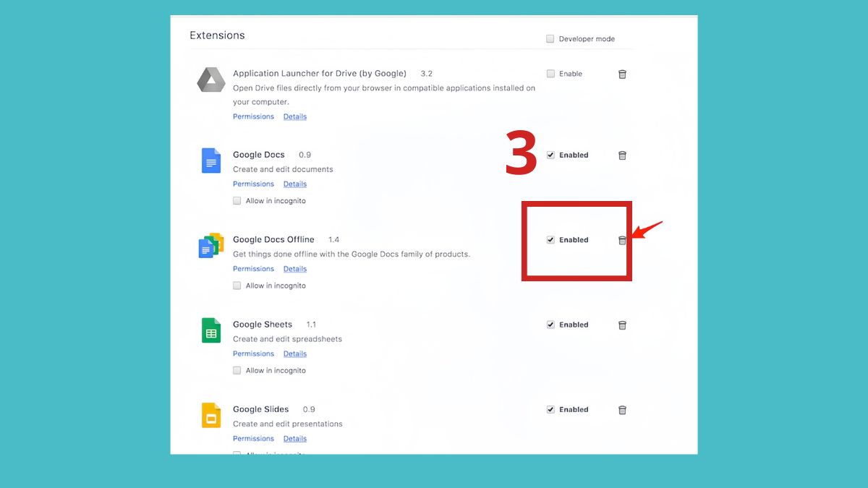Click Application Launcher for Drive title text
Image resolution: width=868 pixels, height=488 pixels.
(x=320, y=73)
